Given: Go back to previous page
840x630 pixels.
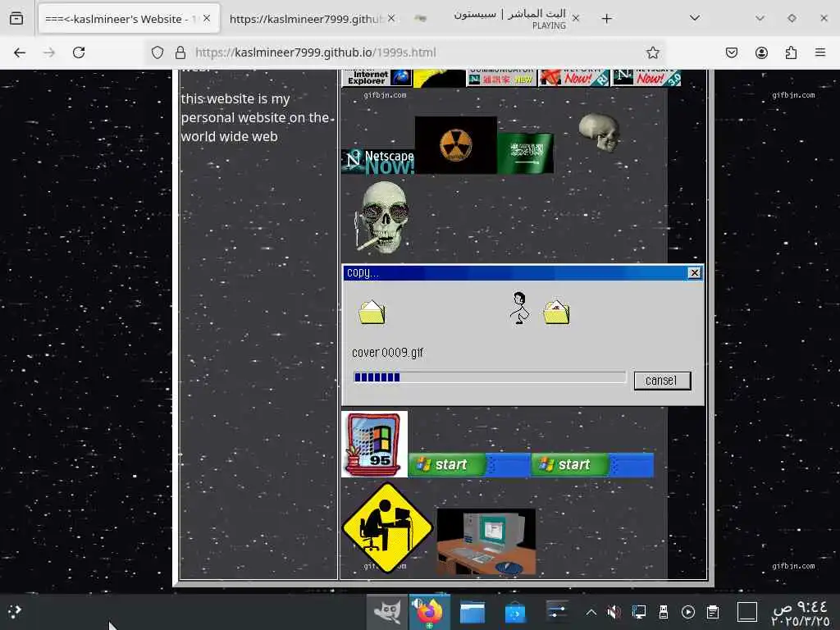Looking at the screenshot, I should (20, 52).
